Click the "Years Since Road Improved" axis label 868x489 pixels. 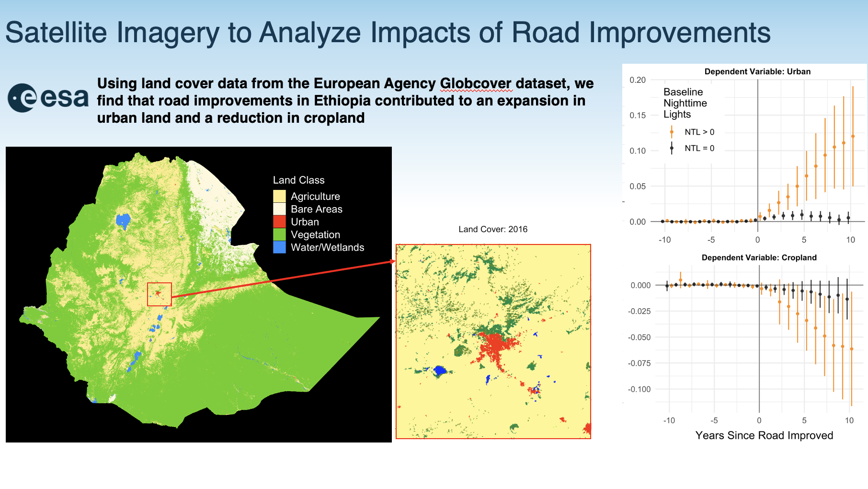(x=764, y=435)
